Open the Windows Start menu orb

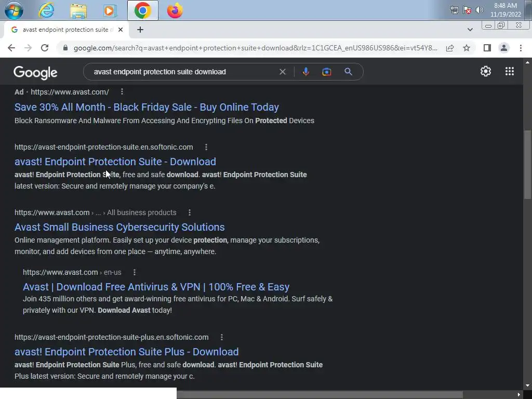[14, 10]
